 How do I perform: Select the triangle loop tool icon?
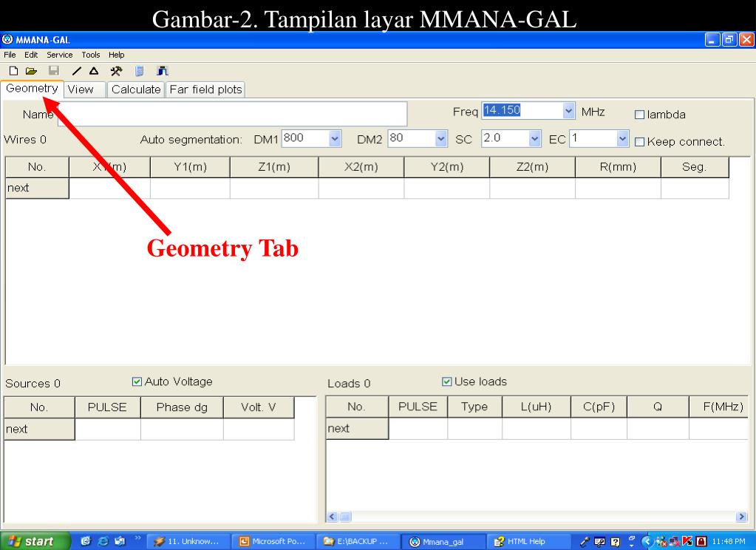pyautogui.click(x=94, y=71)
